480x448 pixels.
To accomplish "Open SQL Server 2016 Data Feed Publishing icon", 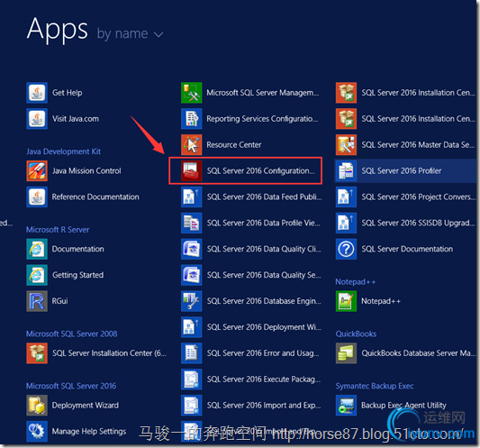I will click(191, 197).
